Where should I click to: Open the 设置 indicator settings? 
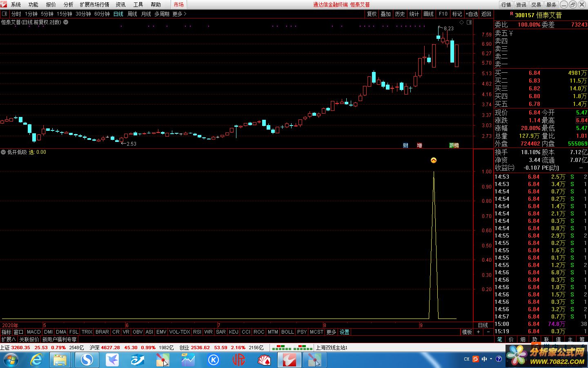344,332
